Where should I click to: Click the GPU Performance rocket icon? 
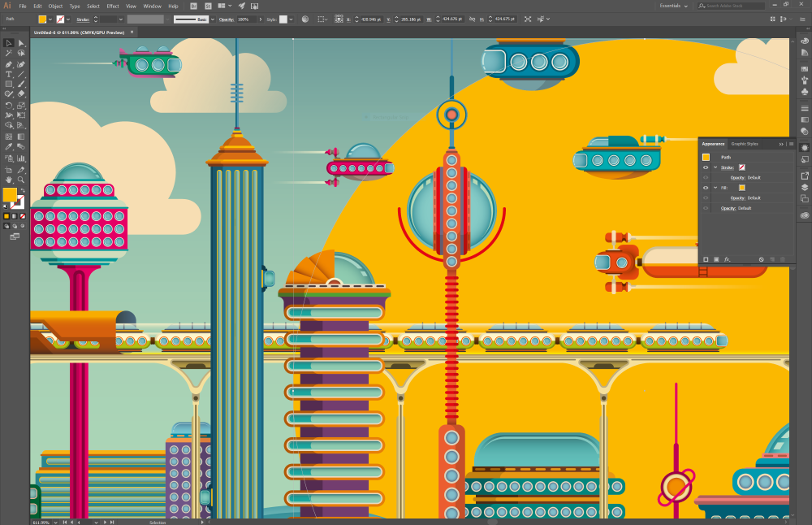coord(242,7)
